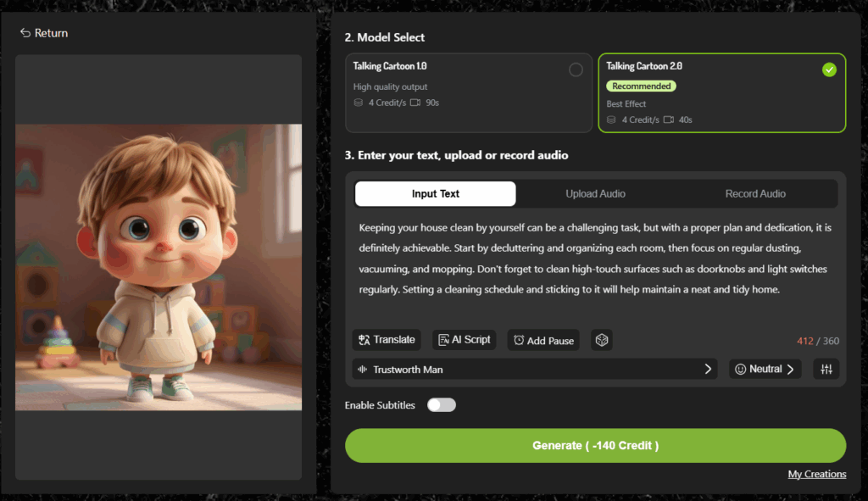Click the voice waveform icon
The image size is (868, 501).
point(363,370)
